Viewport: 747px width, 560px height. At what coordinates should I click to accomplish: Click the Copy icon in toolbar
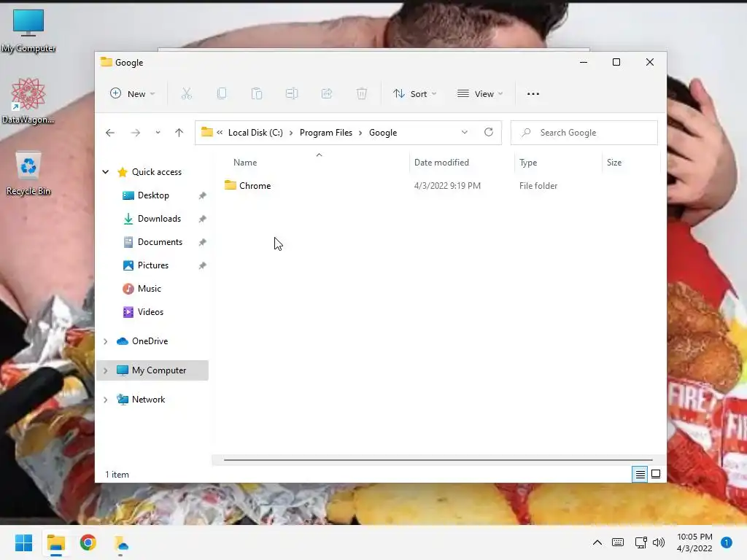(222, 94)
